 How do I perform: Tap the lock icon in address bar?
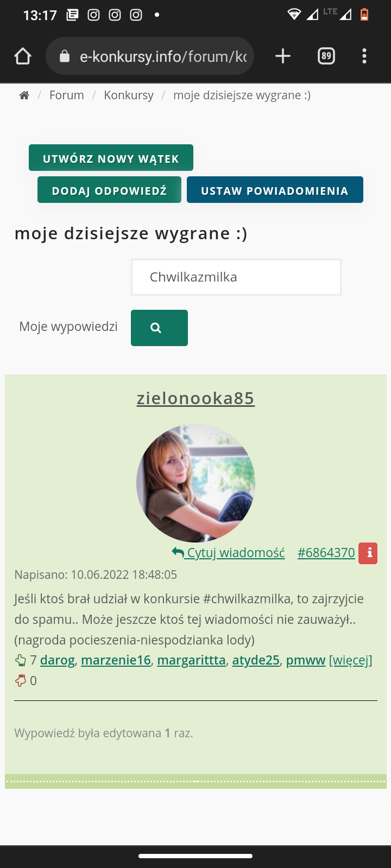click(65, 56)
